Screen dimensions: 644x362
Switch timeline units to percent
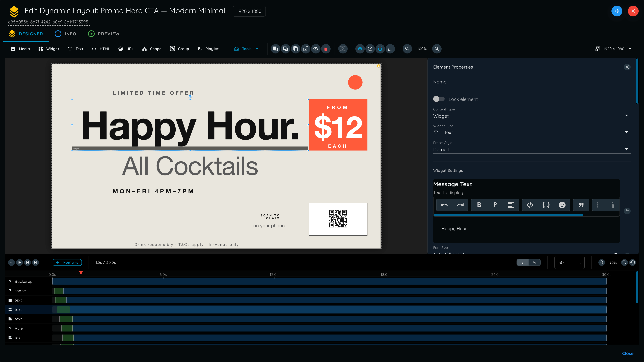(534, 263)
